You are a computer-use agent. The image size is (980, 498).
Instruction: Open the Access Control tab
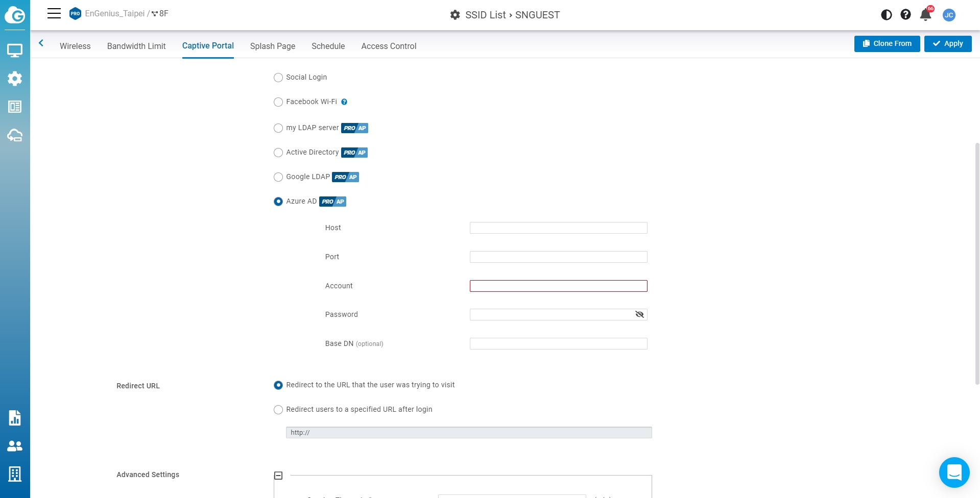pos(389,46)
